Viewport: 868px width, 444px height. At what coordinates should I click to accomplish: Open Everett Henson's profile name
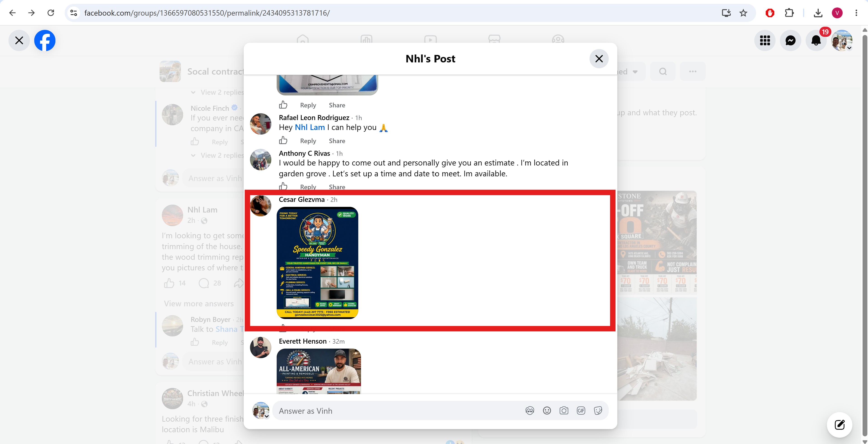click(x=303, y=341)
